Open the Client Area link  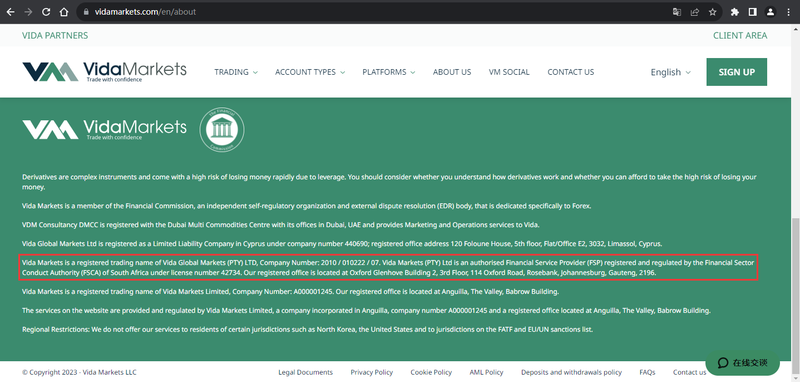[x=740, y=35]
